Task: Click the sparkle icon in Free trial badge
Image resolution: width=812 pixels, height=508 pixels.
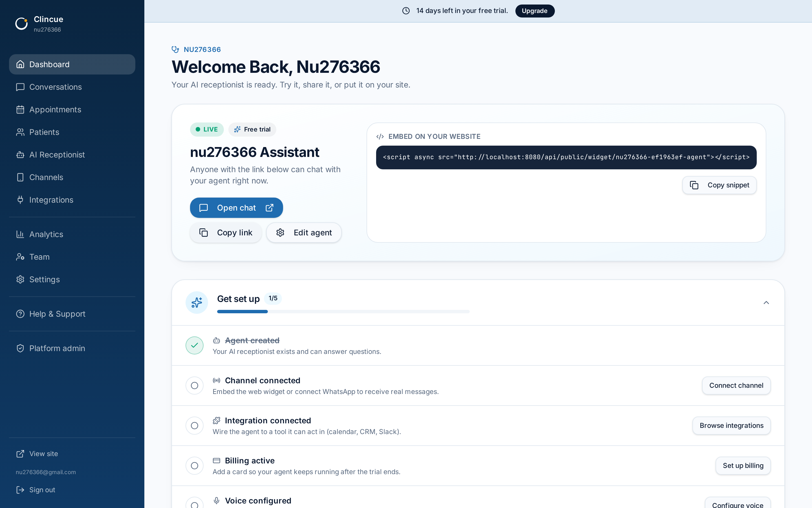Action: [x=237, y=129]
